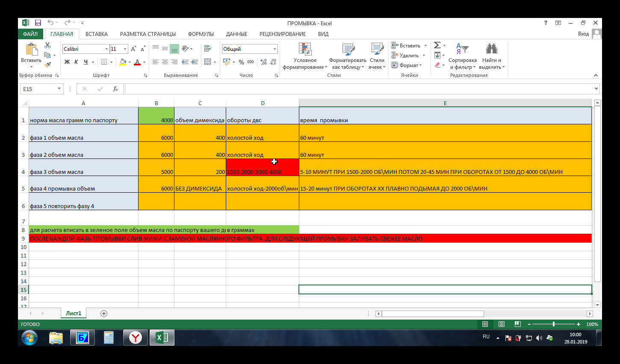Open the ФОРМУЛЫ ribbon tab

click(201, 34)
